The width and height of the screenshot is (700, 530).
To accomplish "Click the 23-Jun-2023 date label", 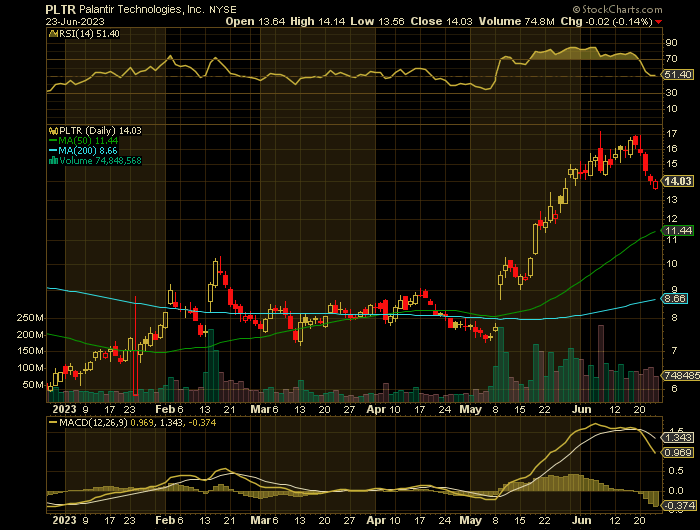I will click(x=75, y=21).
